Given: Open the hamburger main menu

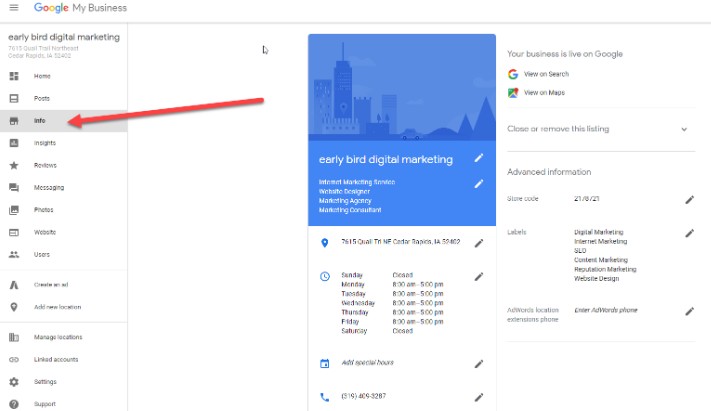Looking at the screenshot, I should coord(14,8).
